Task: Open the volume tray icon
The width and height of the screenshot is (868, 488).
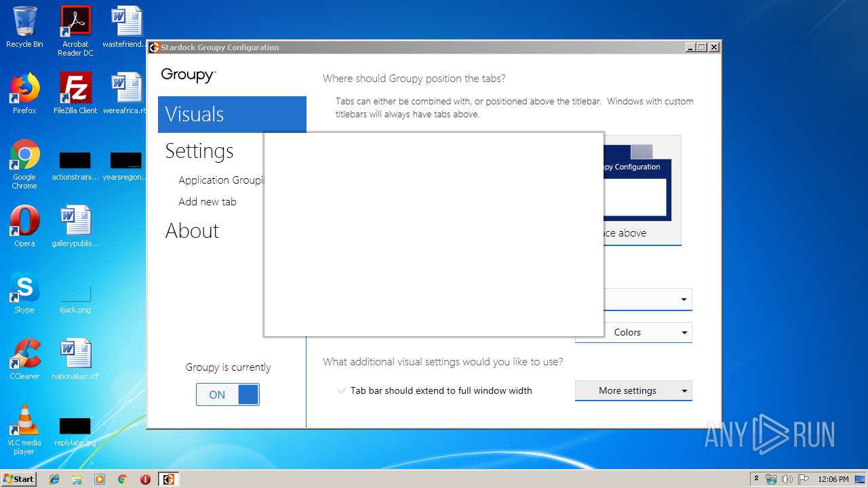Action: coord(787,479)
